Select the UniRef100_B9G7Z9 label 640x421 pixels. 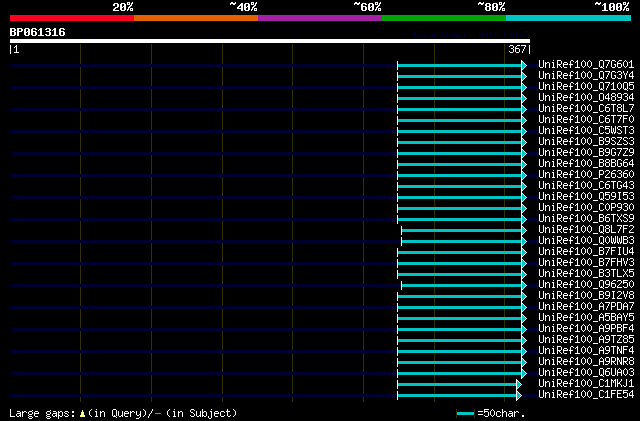pyautogui.click(x=586, y=152)
